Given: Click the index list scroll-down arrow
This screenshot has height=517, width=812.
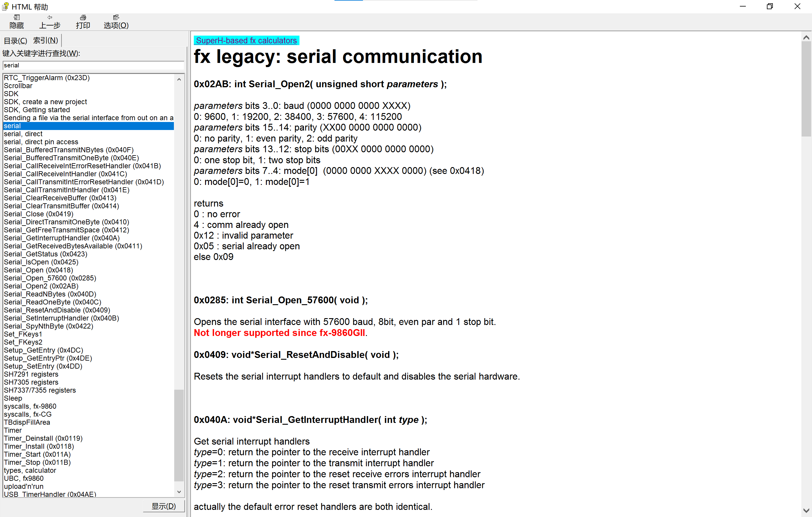Looking at the screenshot, I should [x=179, y=492].
